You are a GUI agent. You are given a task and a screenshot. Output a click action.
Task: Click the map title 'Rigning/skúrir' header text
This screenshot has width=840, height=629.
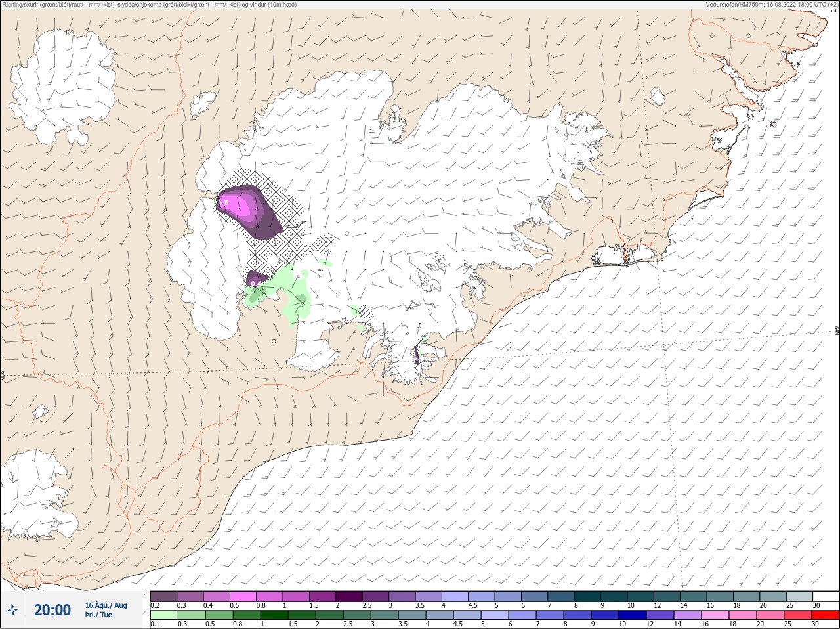coord(19,5)
